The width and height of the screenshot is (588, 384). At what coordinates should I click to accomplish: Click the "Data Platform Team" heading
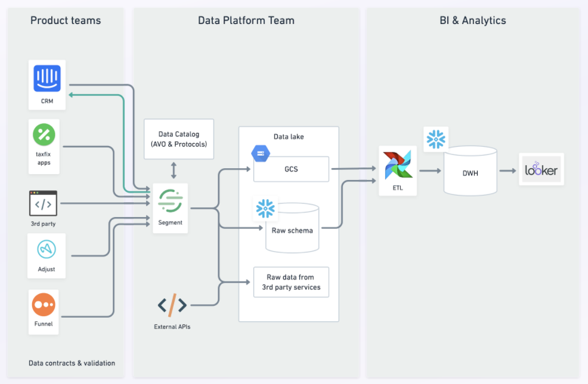(246, 20)
